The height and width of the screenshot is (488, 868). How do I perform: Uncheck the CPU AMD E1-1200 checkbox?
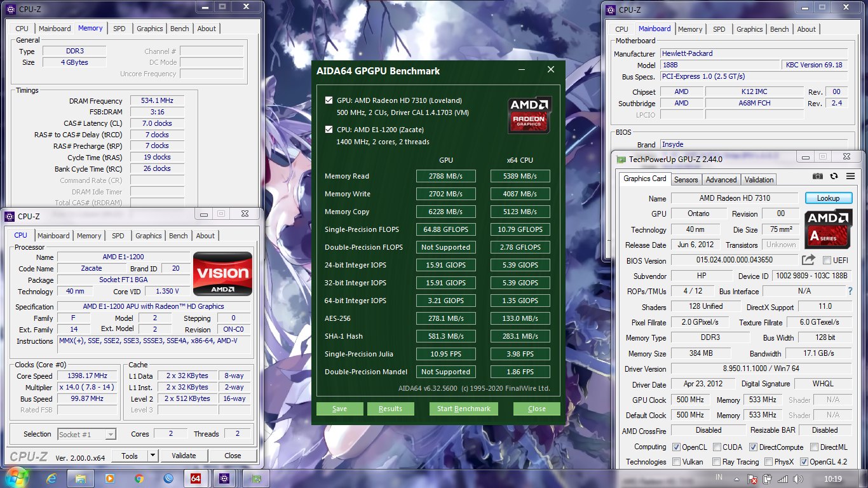click(329, 130)
